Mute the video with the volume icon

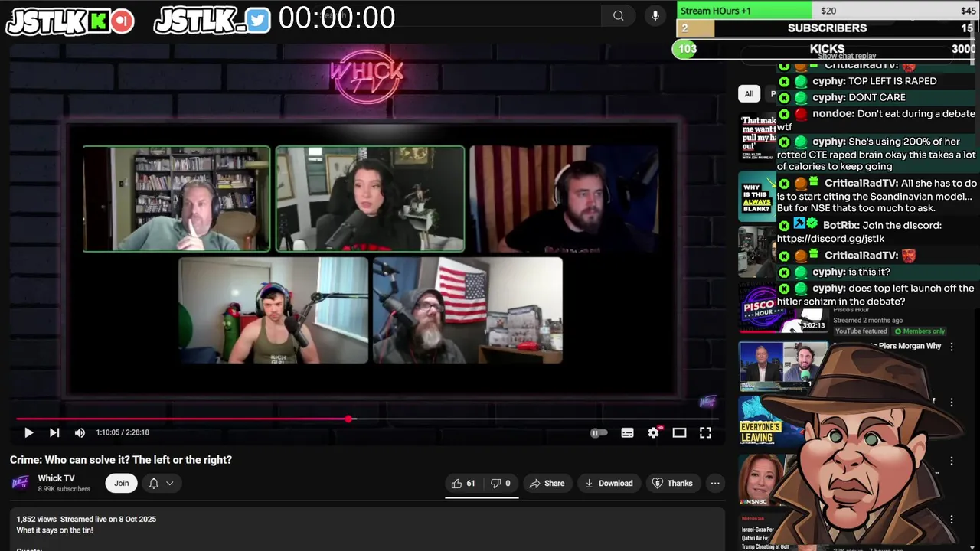pyautogui.click(x=80, y=433)
